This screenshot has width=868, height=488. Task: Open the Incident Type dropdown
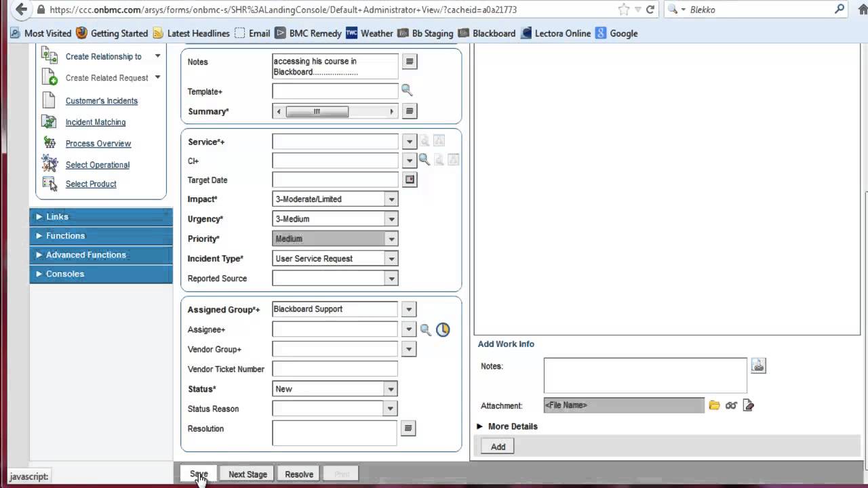[391, 258]
